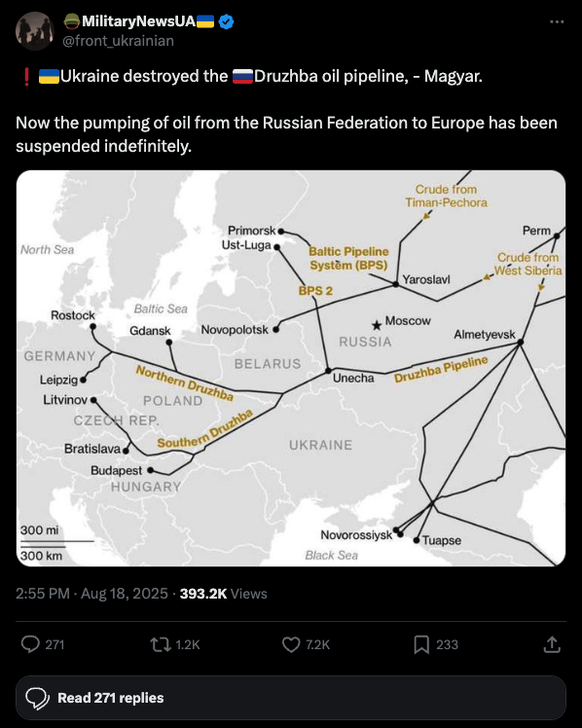Click the speech bubbles icon in replies bar

tap(38, 698)
